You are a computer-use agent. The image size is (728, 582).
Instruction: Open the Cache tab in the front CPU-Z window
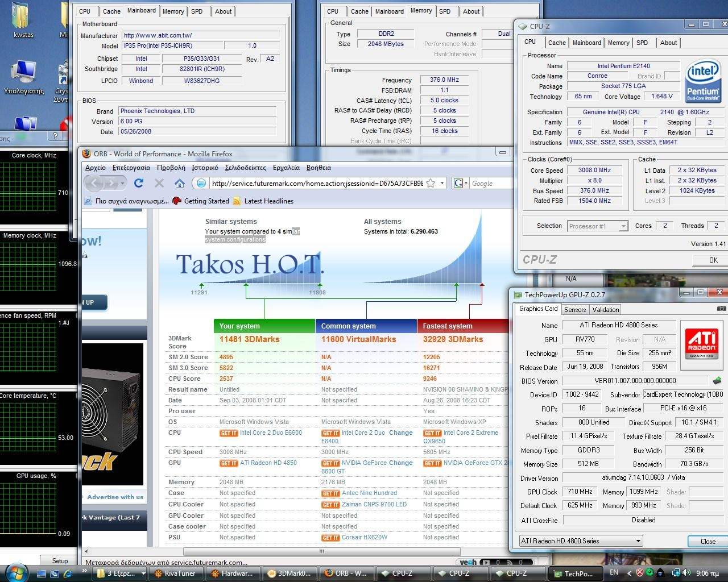tap(557, 43)
